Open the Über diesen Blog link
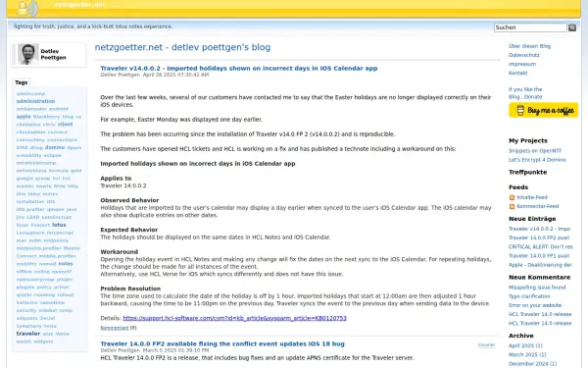The height and width of the screenshot is (368, 588). [529, 46]
